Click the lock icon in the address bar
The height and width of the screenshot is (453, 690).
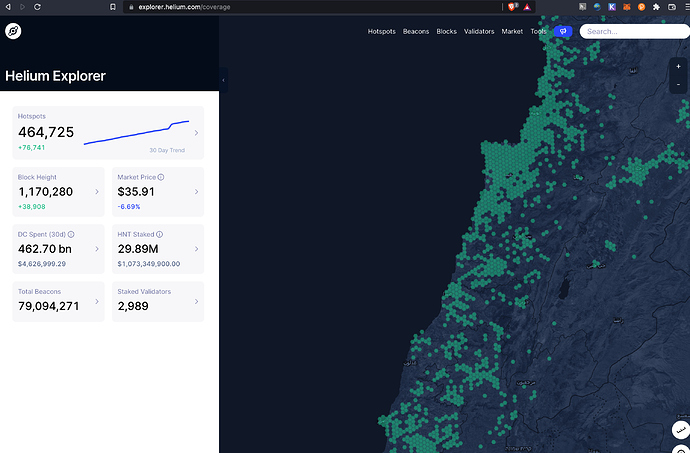click(x=131, y=7)
